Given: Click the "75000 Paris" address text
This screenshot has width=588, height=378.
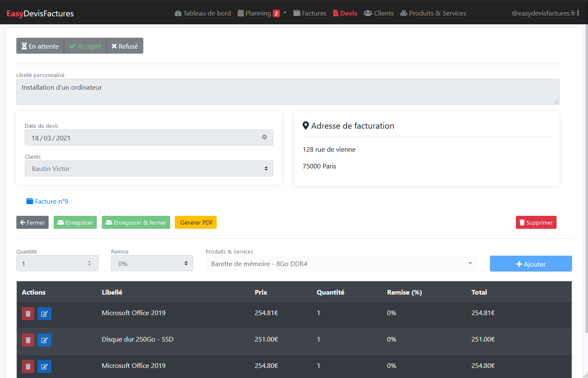Looking at the screenshot, I should pos(319,166).
